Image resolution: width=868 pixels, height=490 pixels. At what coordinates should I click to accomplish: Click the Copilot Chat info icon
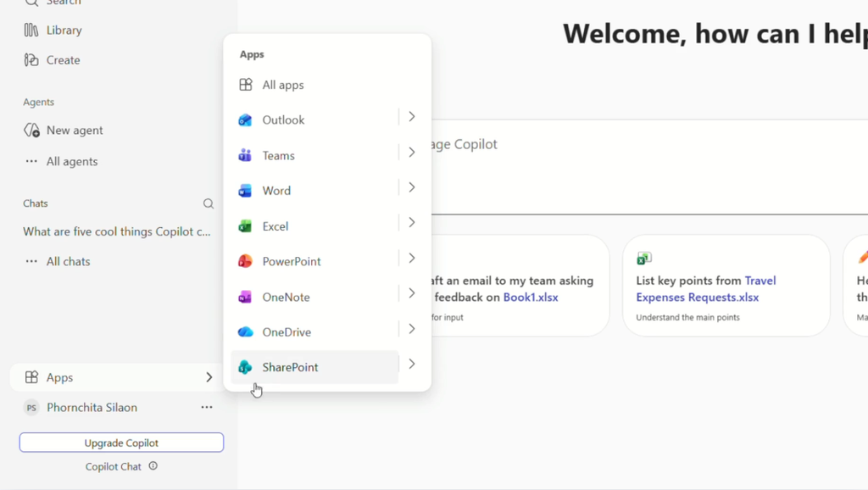click(153, 466)
